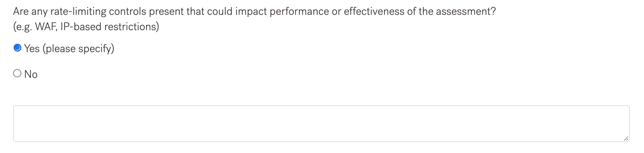Select the "Yes (please specify)" radio button
This screenshot has height=153, width=644.
coord(17,48)
